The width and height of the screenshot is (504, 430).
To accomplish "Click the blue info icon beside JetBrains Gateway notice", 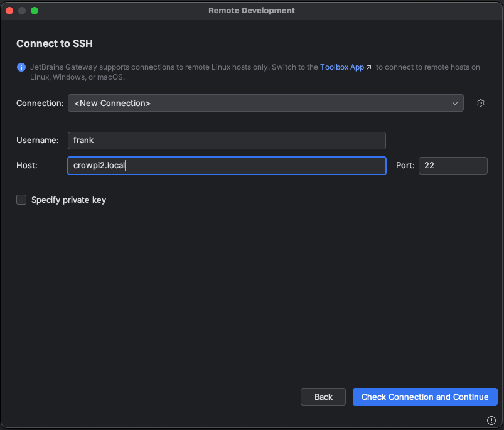I will point(21,67).
